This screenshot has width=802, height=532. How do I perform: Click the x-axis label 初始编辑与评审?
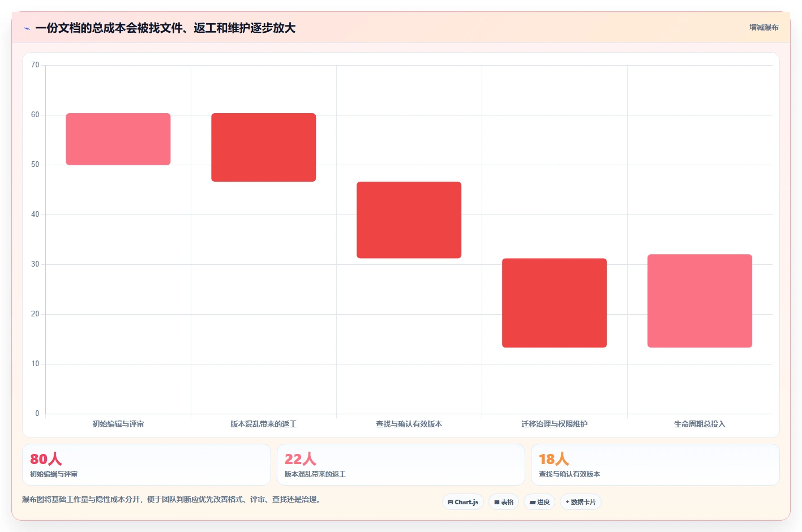(118, 424)
